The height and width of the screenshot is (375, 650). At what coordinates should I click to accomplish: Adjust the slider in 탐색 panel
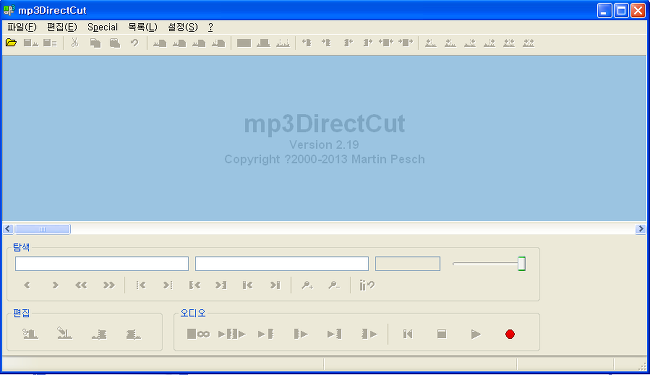pos(521,264)
